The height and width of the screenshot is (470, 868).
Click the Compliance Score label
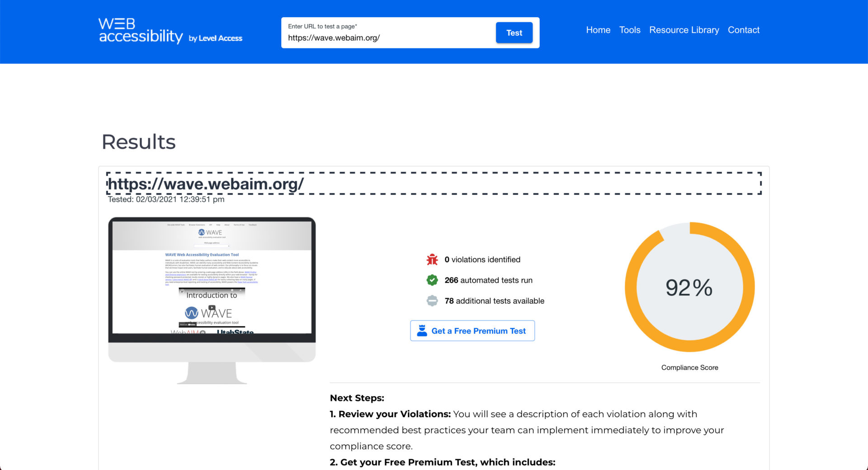pyautogui.click(x=689, y=367)
